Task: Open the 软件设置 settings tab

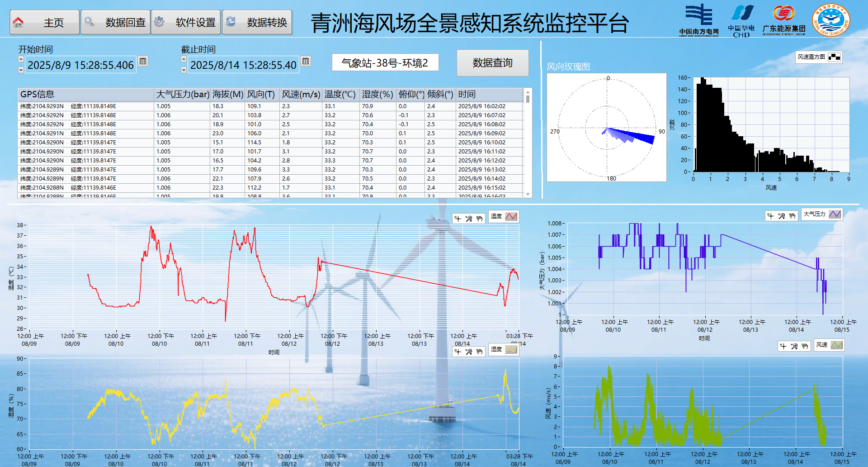Action: pos(186,23)
